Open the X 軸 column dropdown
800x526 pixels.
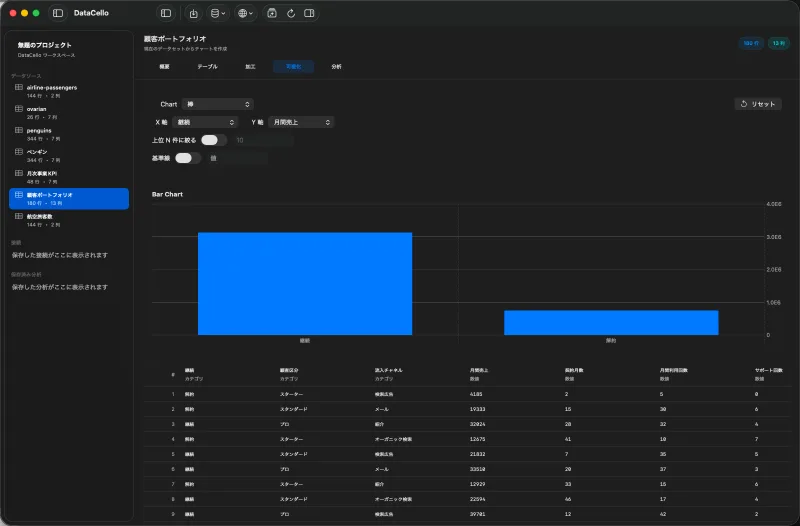(x=205, y=122)
